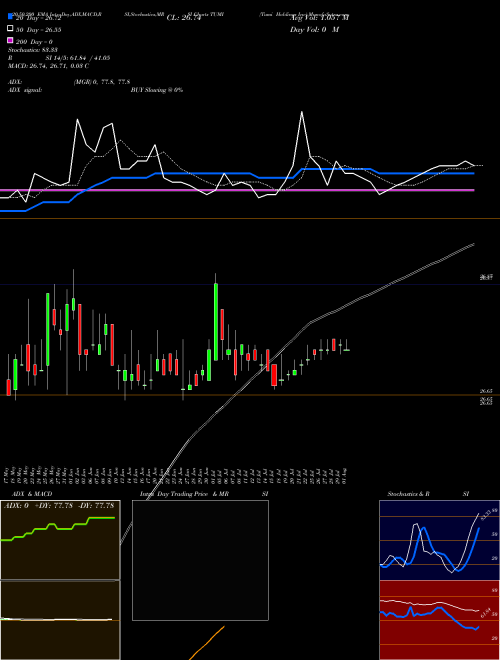Click the '(MGR) 0, 77.8, 77.8' value
The height and width of the screenshot is (660, 500).
point(101,82)
